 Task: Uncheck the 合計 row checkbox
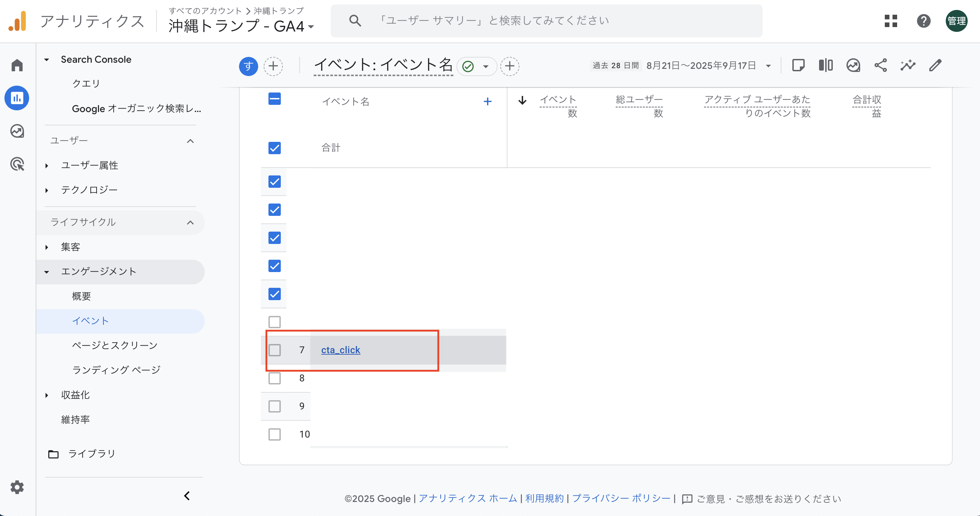pyautogui.click(x=274, y=148)
